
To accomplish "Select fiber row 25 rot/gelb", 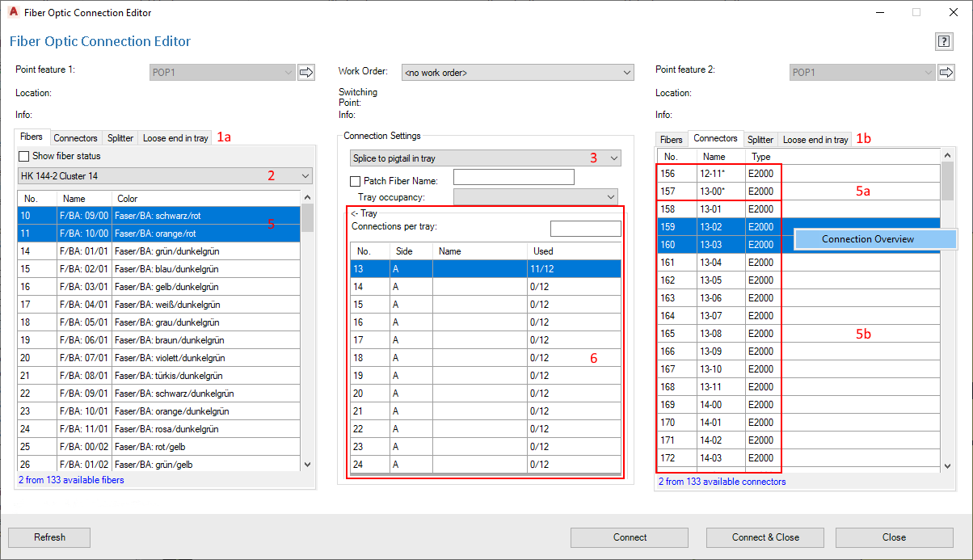I will pos(159,447).
